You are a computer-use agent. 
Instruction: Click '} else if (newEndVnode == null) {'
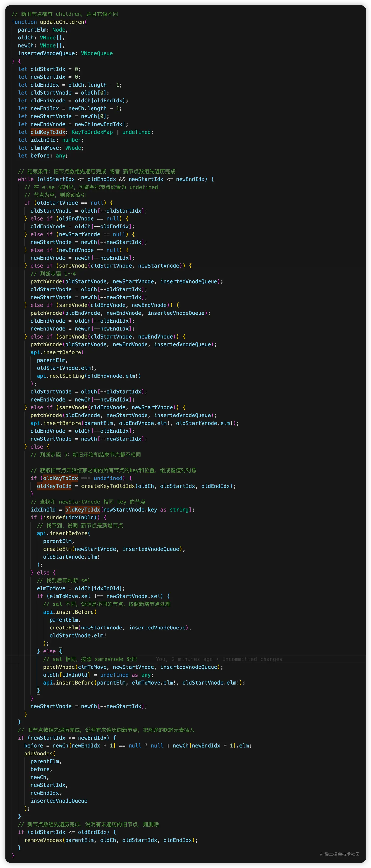click(x=76, y=250)
